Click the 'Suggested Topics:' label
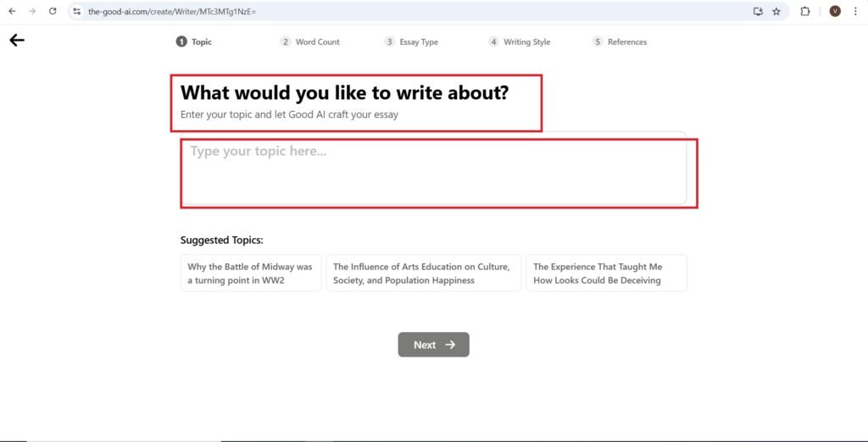 coord(222,240)
